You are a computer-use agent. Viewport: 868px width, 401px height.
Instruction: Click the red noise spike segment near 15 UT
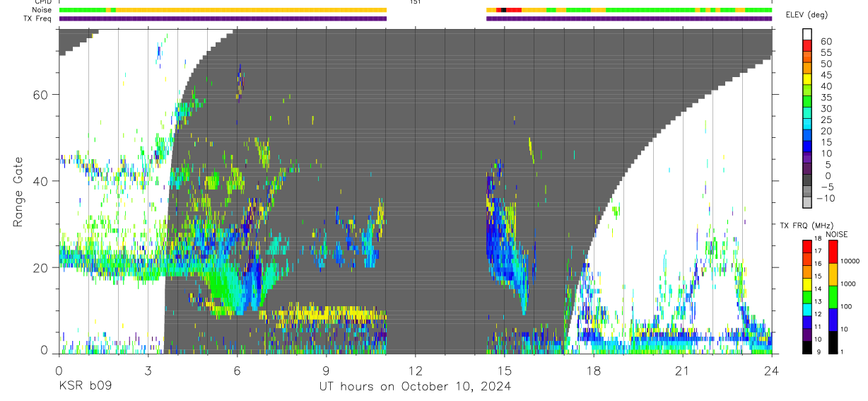tap(514, 10)
